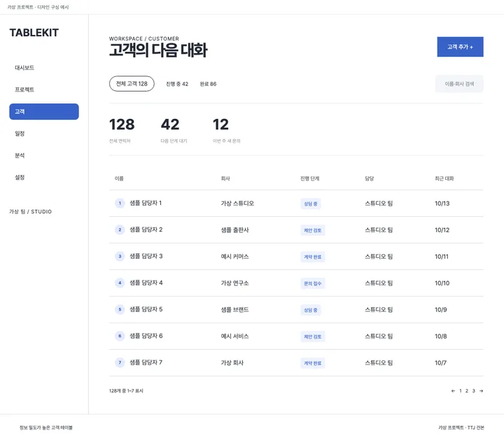
Task: Select the name 샘플 담당자 3
Action: [146, 256]
